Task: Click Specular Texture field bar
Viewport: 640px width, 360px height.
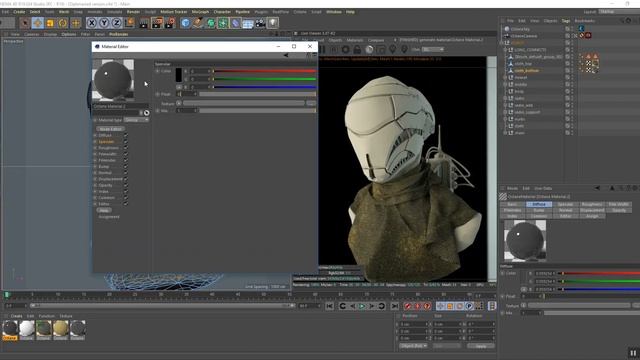Action: coord(244,104)
